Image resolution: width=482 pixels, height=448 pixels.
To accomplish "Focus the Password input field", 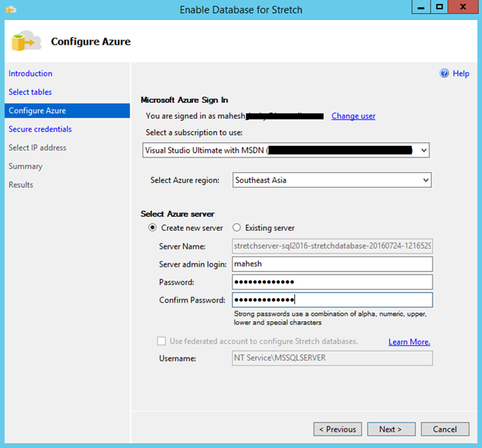I will 331,282.
